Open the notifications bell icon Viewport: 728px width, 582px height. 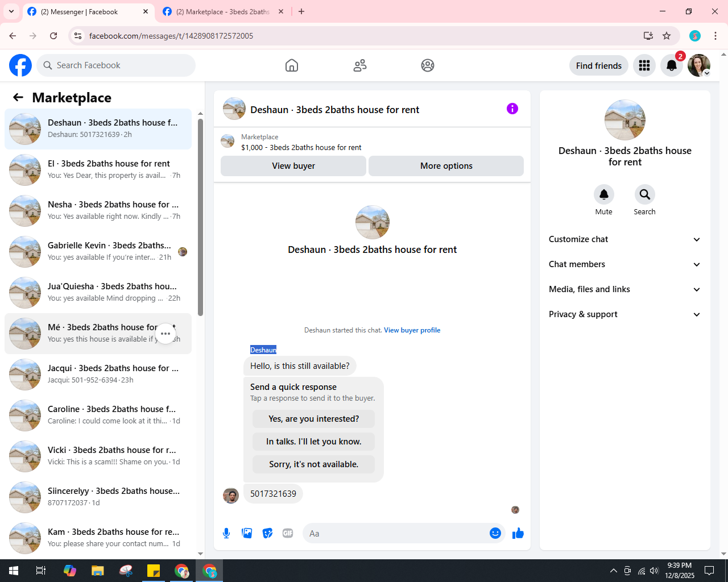click(672, 65)
